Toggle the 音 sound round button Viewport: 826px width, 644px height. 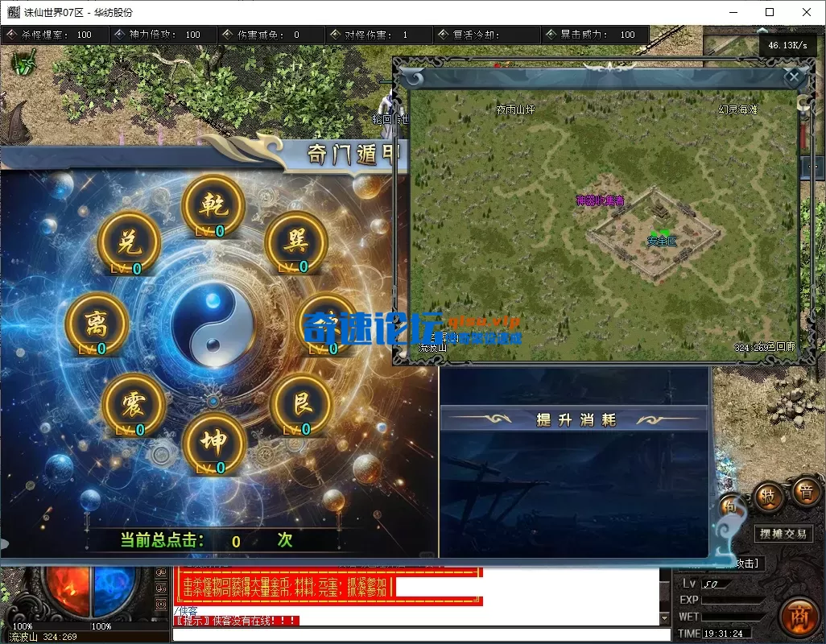pos(803,491)
